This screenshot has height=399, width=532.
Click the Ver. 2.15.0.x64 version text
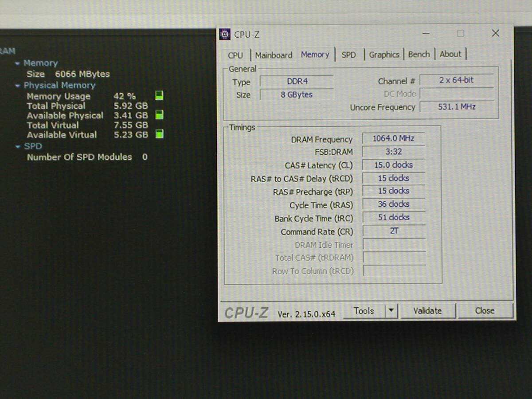[306, 314]
